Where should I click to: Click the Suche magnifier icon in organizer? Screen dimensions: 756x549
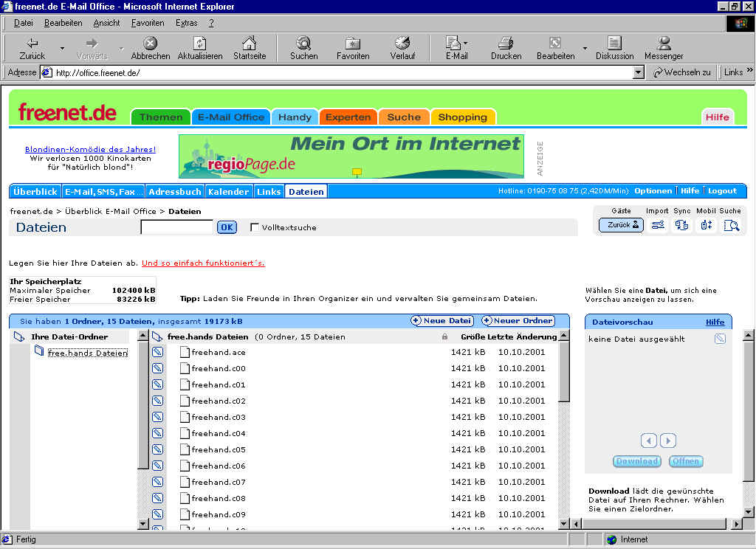coord(732,225)
